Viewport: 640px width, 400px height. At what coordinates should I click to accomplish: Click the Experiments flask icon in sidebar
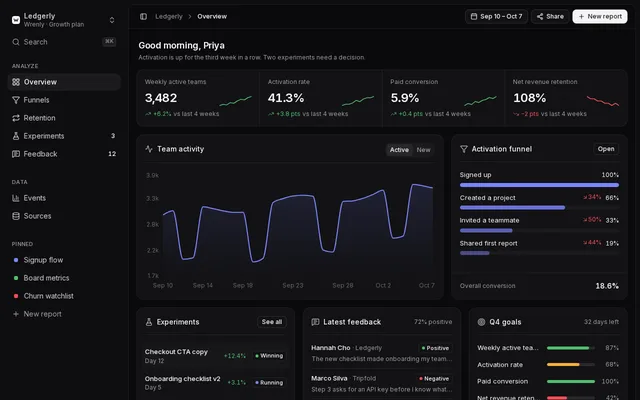click(16, 136)
